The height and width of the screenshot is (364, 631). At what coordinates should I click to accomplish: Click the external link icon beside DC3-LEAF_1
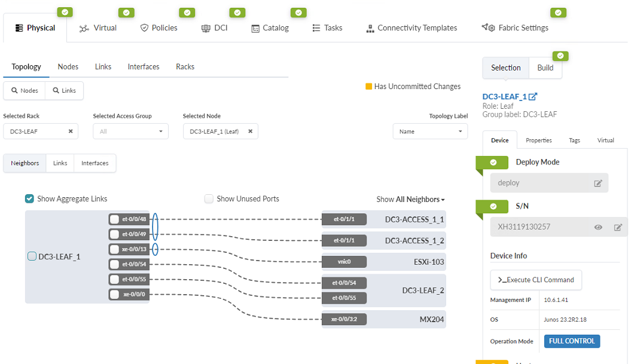[533, 97]
